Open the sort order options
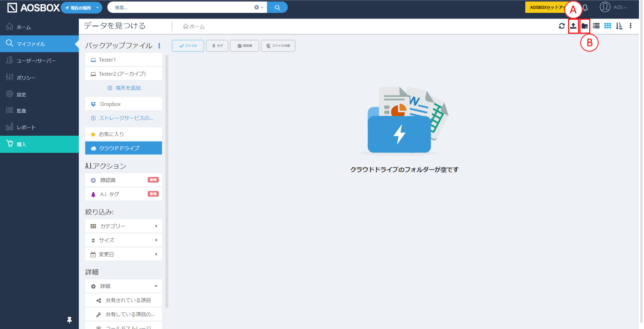Viewport: 644px width, 329px height. [x=619, y=26]
